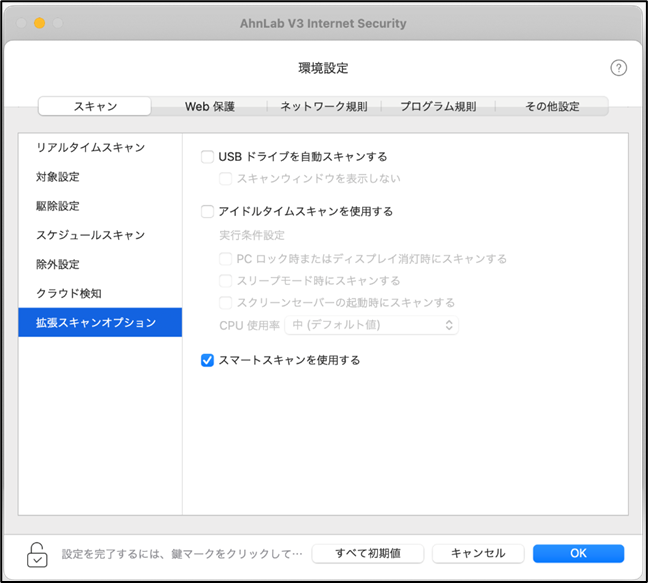The height and width of the screenshot is (583, 648).
Task: Open クラウド検知 settings
Action: pyautogui.click(x=100, y=293)
